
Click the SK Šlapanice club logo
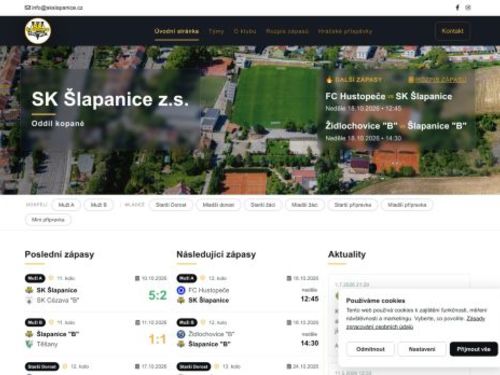38,31
